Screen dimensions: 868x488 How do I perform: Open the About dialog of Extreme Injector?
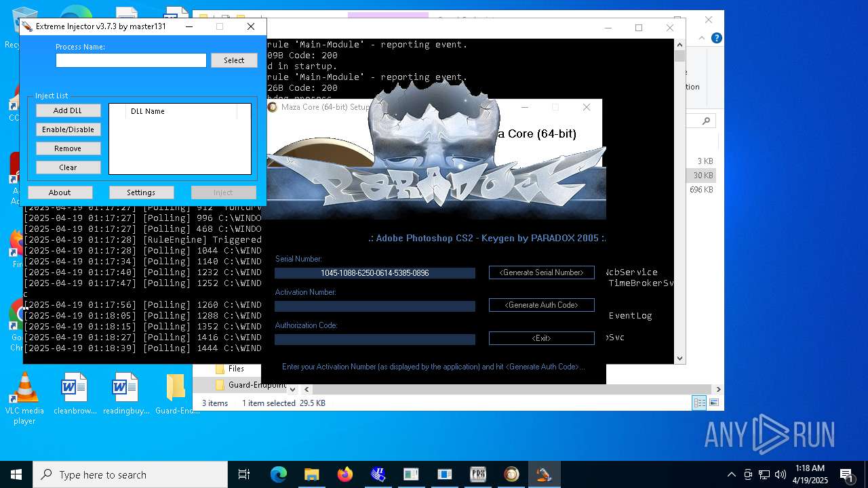tap(60, 192)
